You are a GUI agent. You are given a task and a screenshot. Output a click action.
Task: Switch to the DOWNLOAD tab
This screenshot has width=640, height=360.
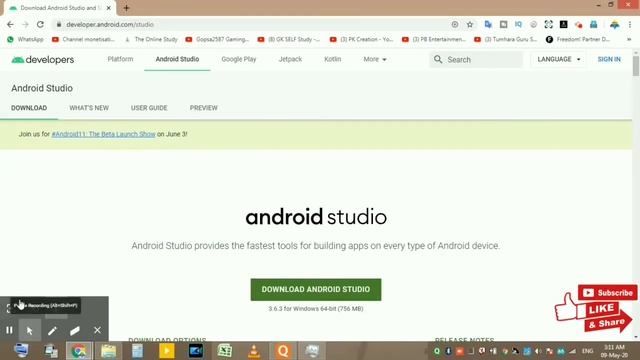(29, 108)
